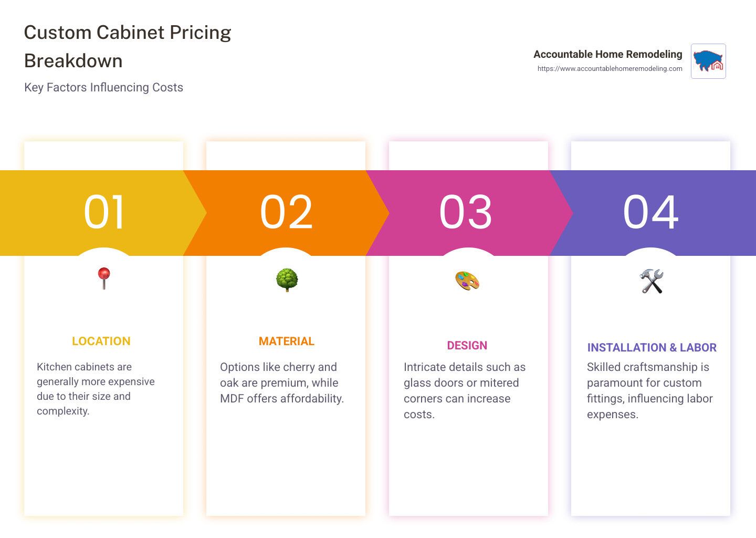This screenshot has width=756, height=538.
Task: Click the LOCATION heading
Action: (x=101, y=341)
